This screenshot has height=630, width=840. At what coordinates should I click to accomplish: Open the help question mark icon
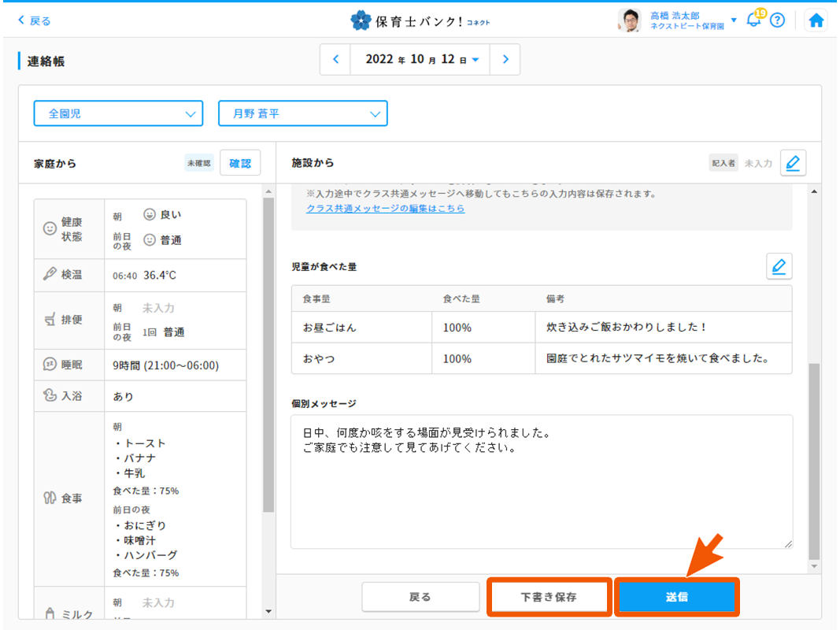pos(777,21)
